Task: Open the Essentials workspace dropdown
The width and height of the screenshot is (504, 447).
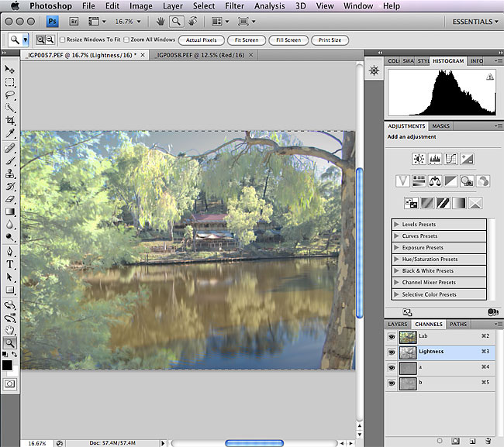Action: pyautogui.click(x=475, y=22)
